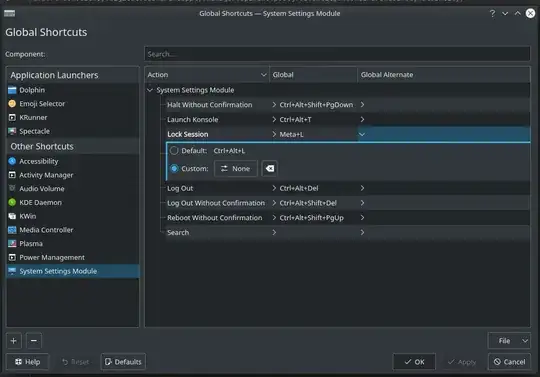This screenshot has width=540, height=377.
Task: Open the File dropdown menu
Action: click(509, 341)
